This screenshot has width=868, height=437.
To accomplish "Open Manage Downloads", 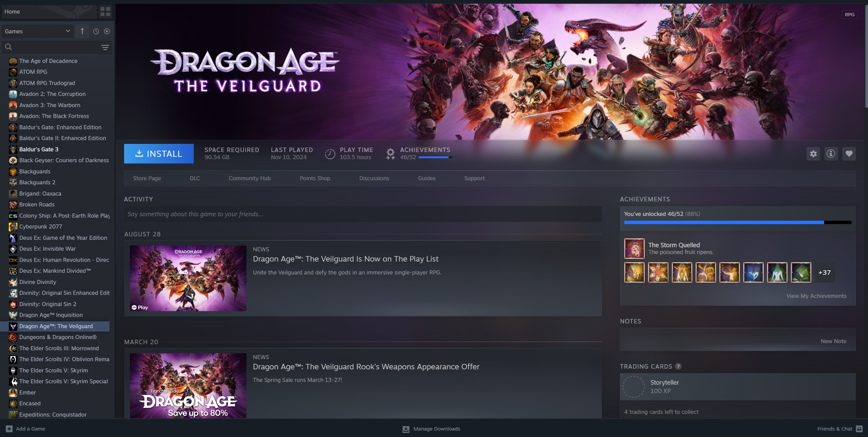I will [431, 429].
